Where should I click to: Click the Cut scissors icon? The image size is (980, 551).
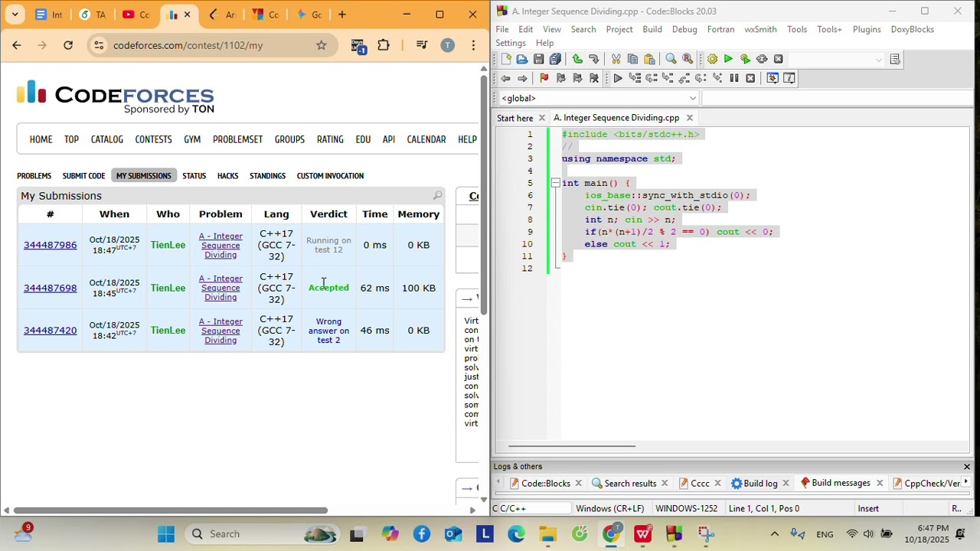point(616,59)
